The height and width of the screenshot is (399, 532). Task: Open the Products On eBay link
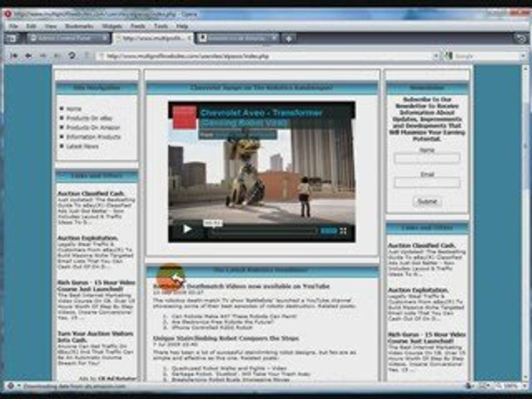(89, 118)
